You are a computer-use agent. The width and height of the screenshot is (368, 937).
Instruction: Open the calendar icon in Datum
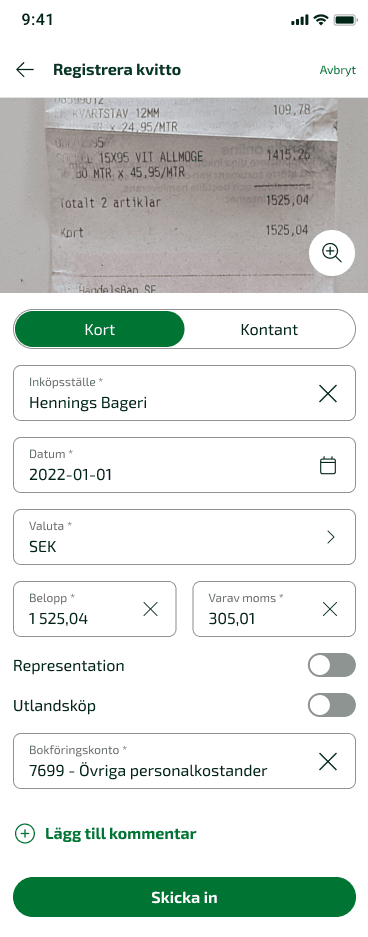click(328, 466)
